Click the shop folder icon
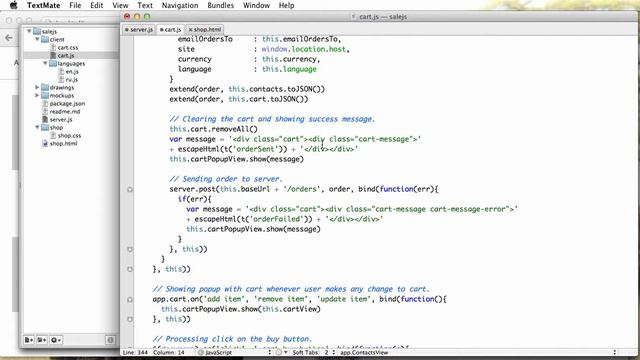Viewport: 640px width, 360px height. [45, 127]
